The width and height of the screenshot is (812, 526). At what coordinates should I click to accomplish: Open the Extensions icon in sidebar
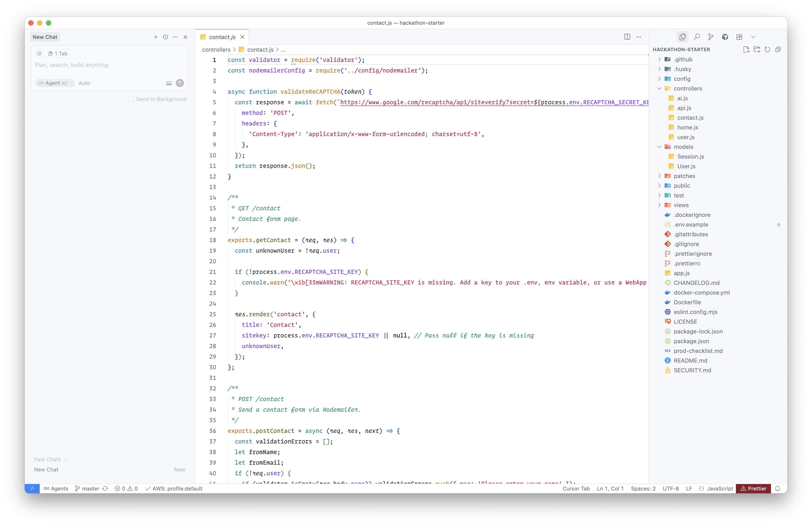pos(739,37)
